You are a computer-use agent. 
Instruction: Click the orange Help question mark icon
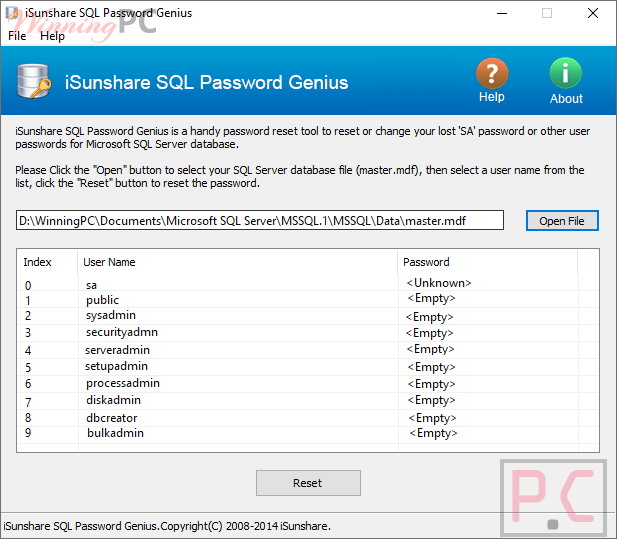pos(492,73)
